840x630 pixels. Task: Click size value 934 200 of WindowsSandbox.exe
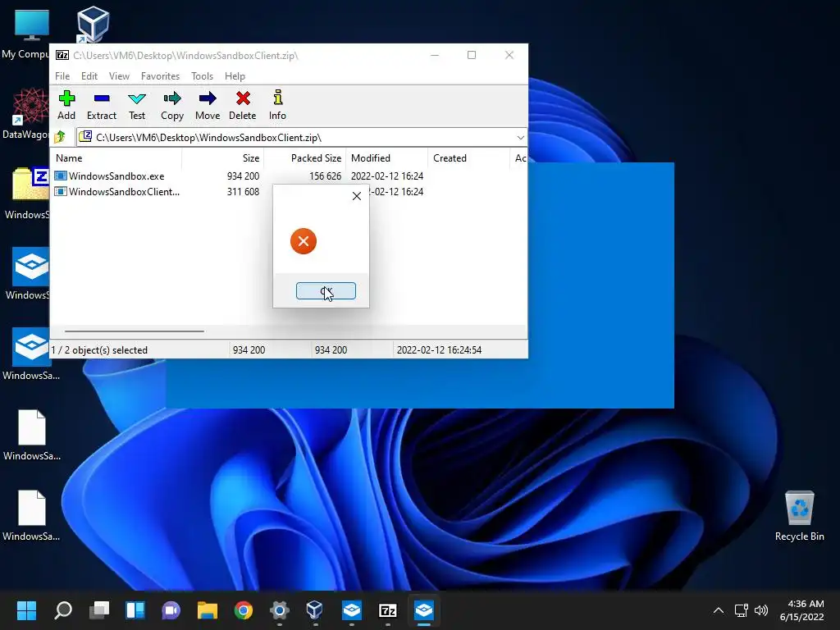tap(243, 176)
